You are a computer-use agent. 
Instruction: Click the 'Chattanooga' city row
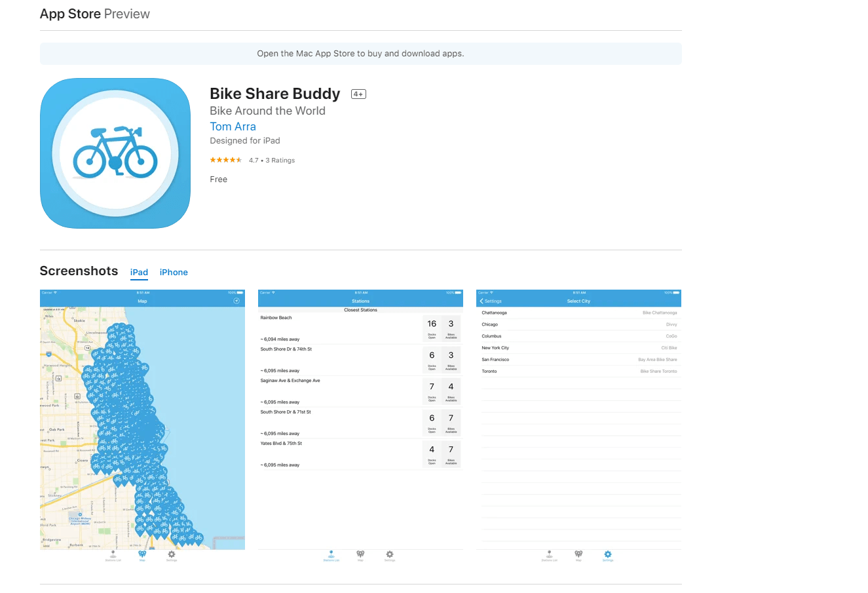578,313
